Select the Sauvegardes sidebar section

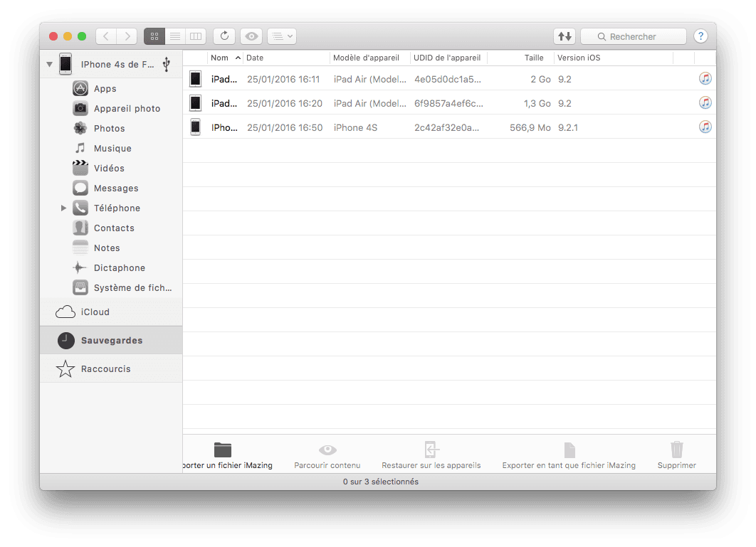tap(111, 341)
